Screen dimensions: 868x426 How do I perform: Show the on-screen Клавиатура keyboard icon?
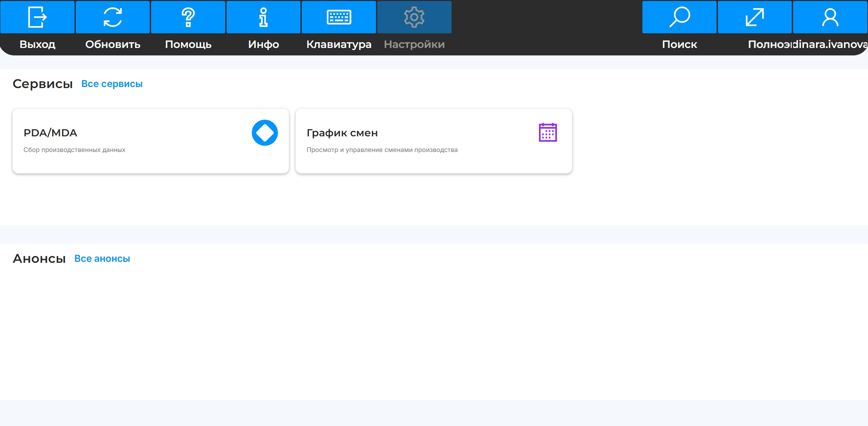tap(339, 17)
